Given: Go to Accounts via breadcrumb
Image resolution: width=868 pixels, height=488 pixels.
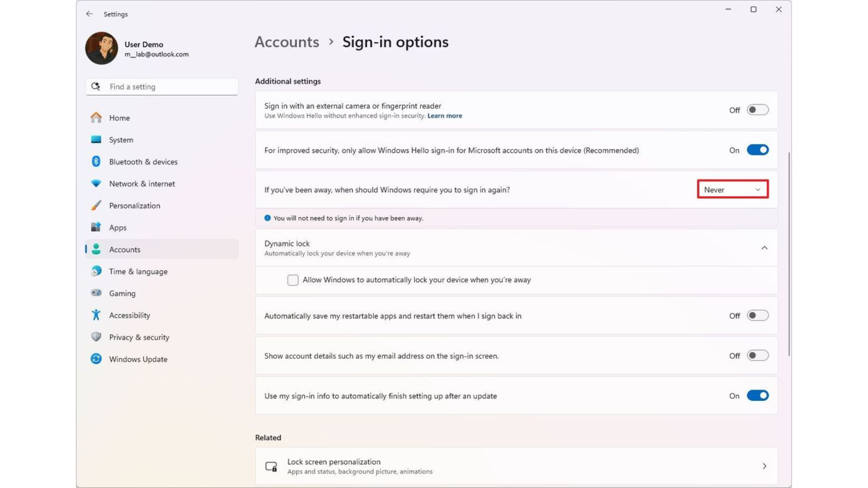Looking at the screenshot, I should tap(287, 42).
